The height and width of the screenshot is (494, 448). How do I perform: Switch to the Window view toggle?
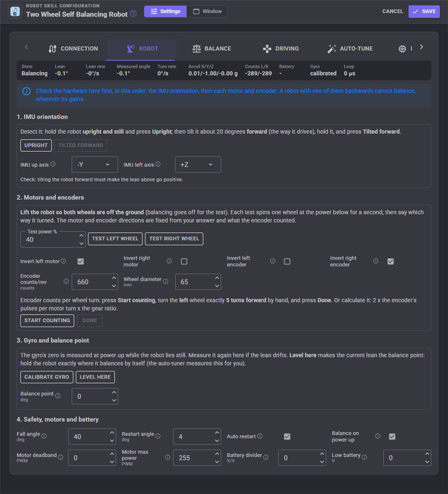coord(207,11)
